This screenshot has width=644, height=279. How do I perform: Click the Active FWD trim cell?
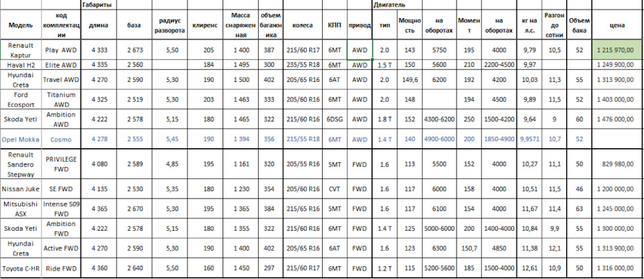point(61,248)
